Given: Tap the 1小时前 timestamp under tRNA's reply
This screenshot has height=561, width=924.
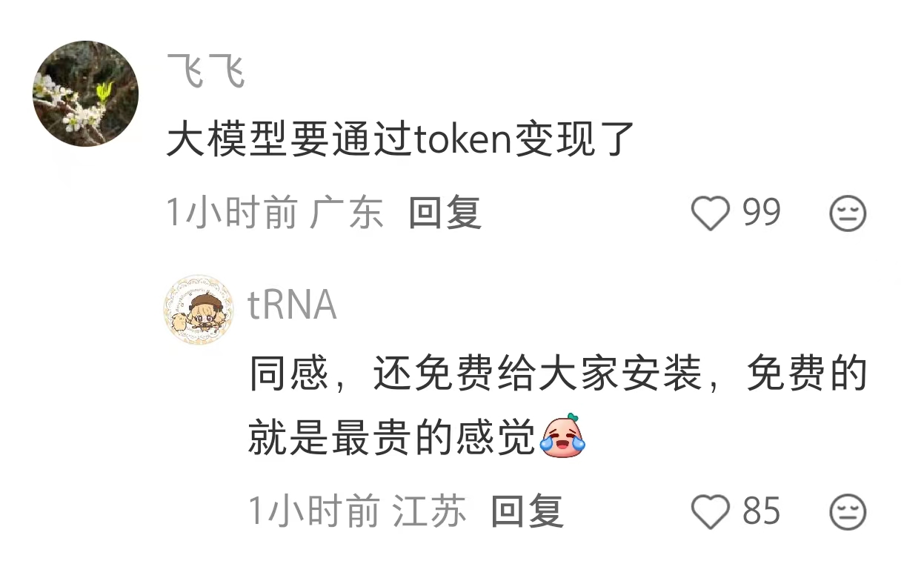Looking at the screenshot, I should tap(313, 511).
